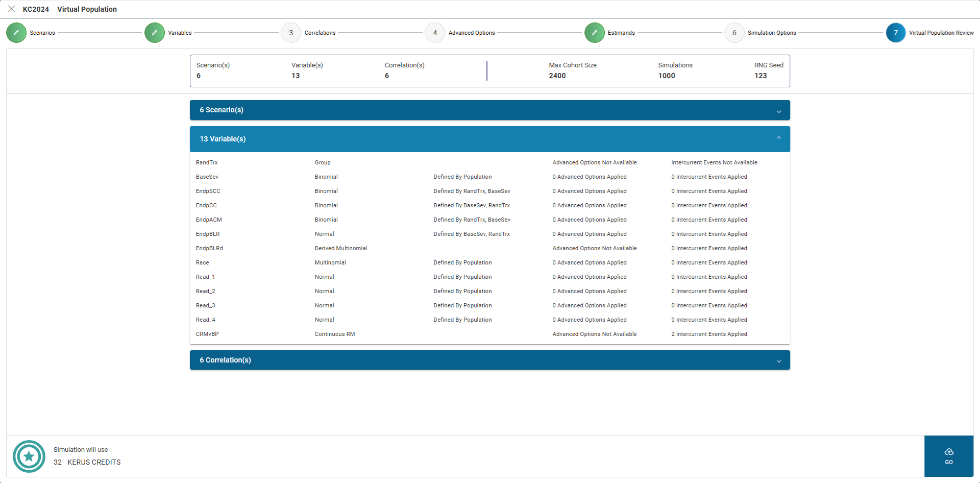This screenshot has height=483, width=980.
Task: Click Defined By Population in BaseSev row
Action: coord(462,177)
